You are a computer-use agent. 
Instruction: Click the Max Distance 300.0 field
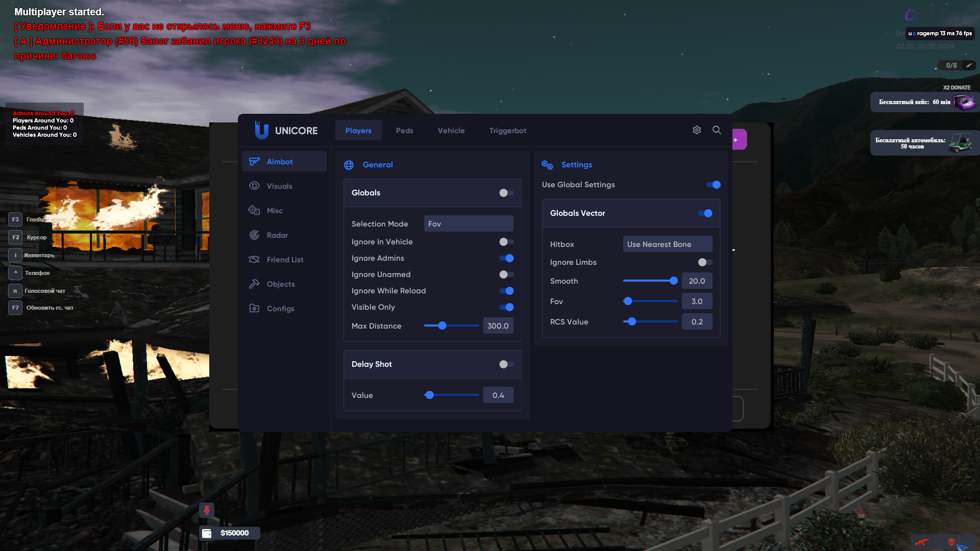tap(498, 325)
